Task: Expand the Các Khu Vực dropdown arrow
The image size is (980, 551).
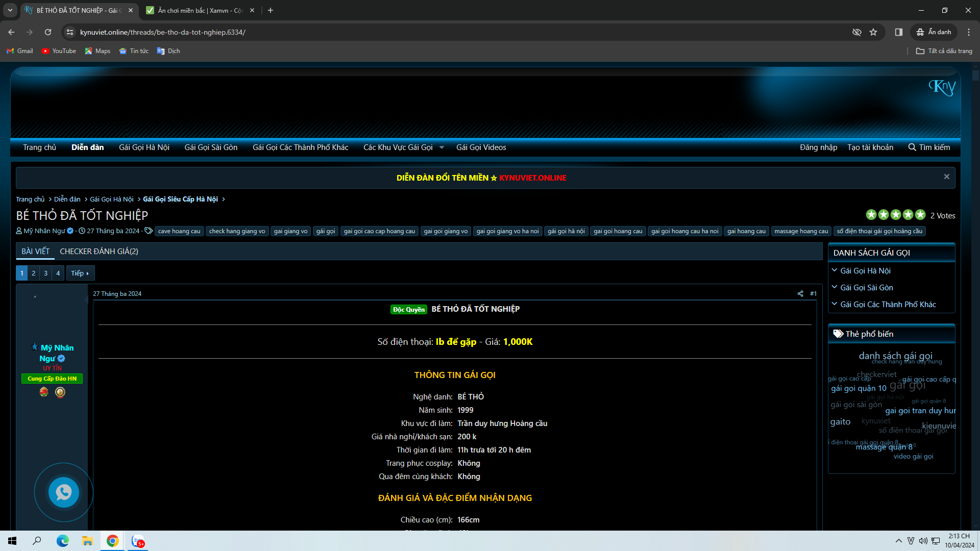Action: click(x=442, y=148)
